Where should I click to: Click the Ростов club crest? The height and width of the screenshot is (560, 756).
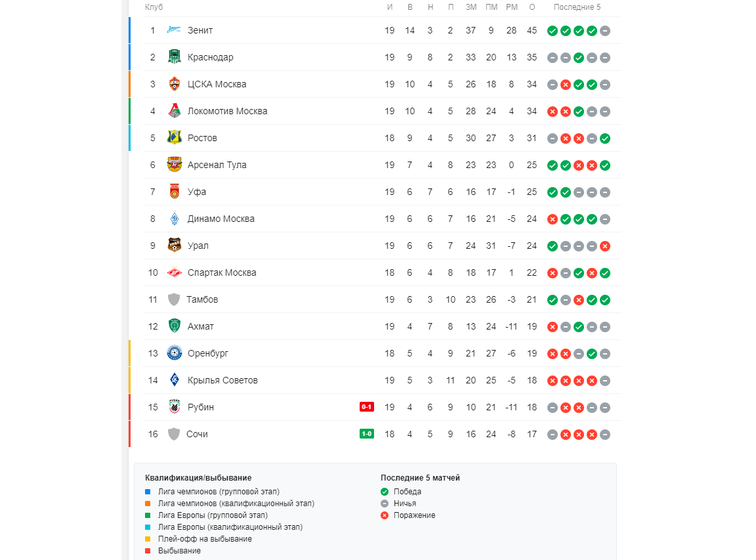pyautogui.click(x=174, y=138)
